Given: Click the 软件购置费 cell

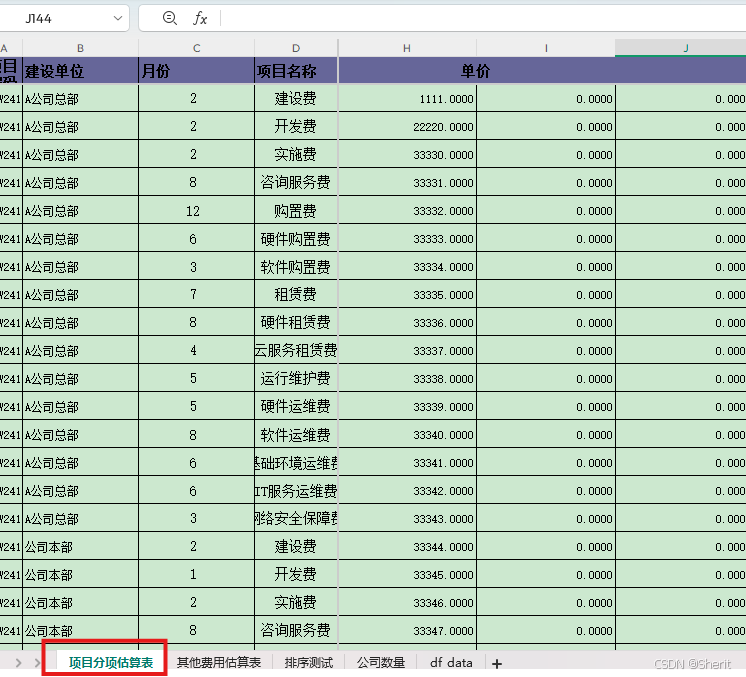Looking at the screenshot, I should point(296,267).
